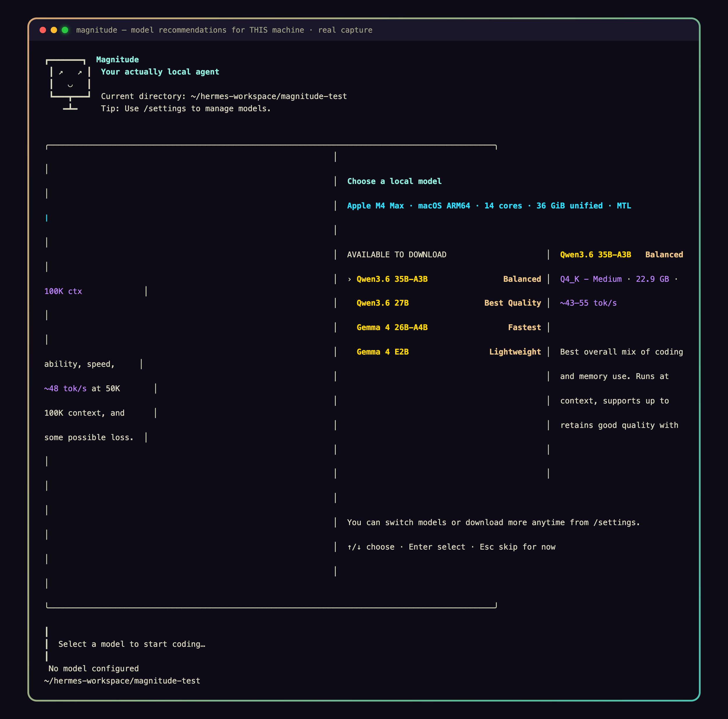Screen dimensions: 728x719
Task: Click the Magnitude ASCII monitor mascot logo
Action: [68, 84]
